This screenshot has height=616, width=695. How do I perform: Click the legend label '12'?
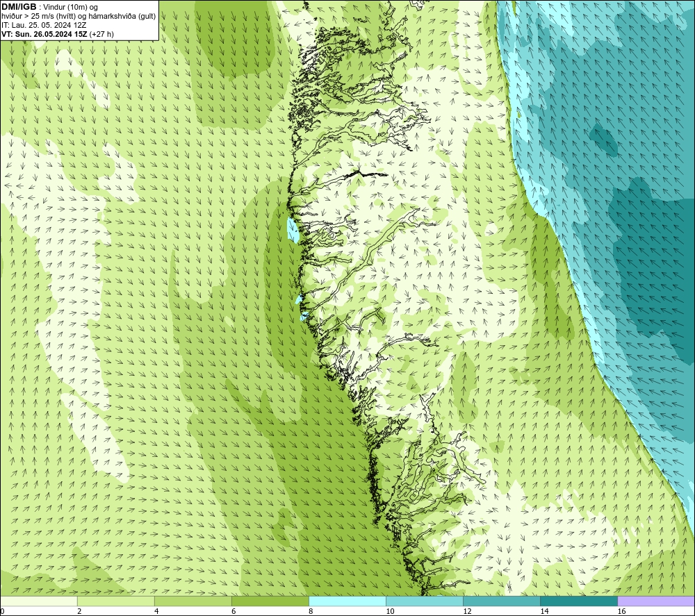coord(467,612)
